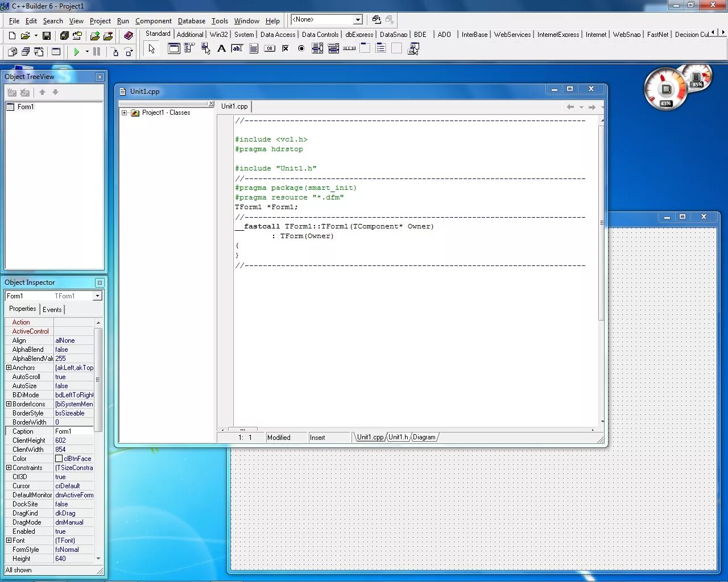
Task: Select the MainMenu component in palette
Action: [190, 48]
